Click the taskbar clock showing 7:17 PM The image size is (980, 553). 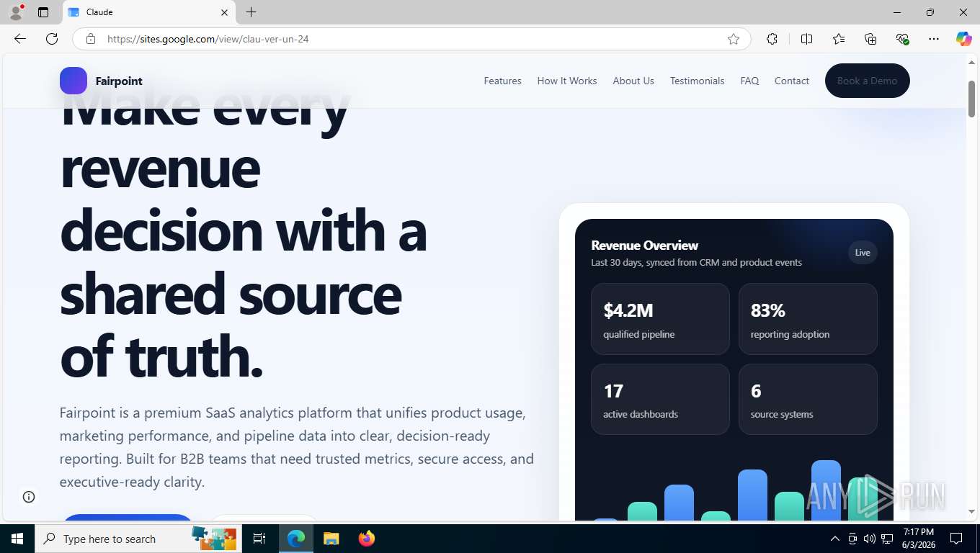(917, 539)
